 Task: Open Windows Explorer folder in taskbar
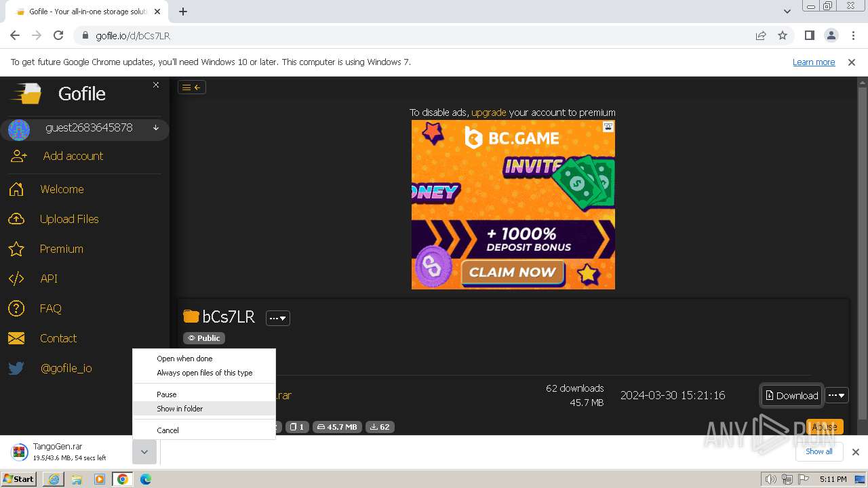77,479
